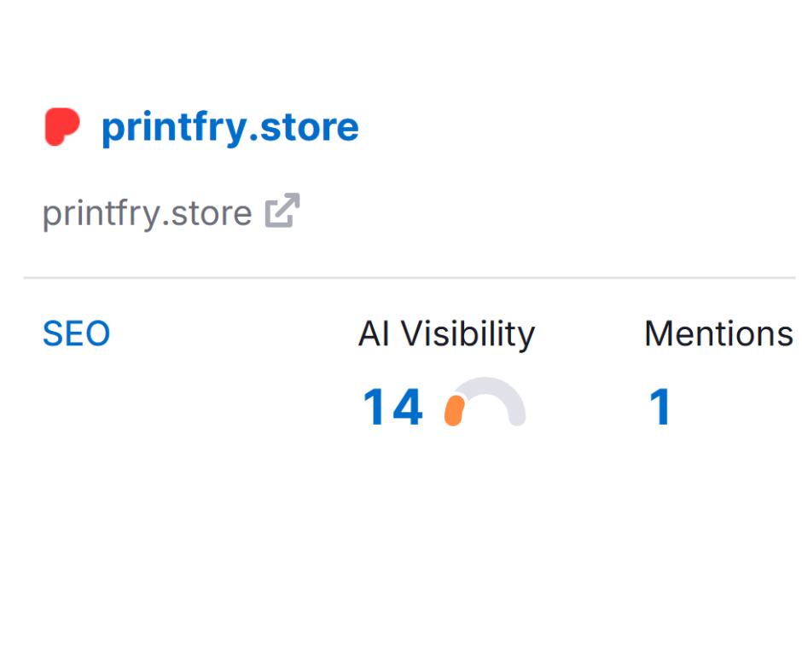
Task: Click the Mentions column label
Action: click(718, 334)
